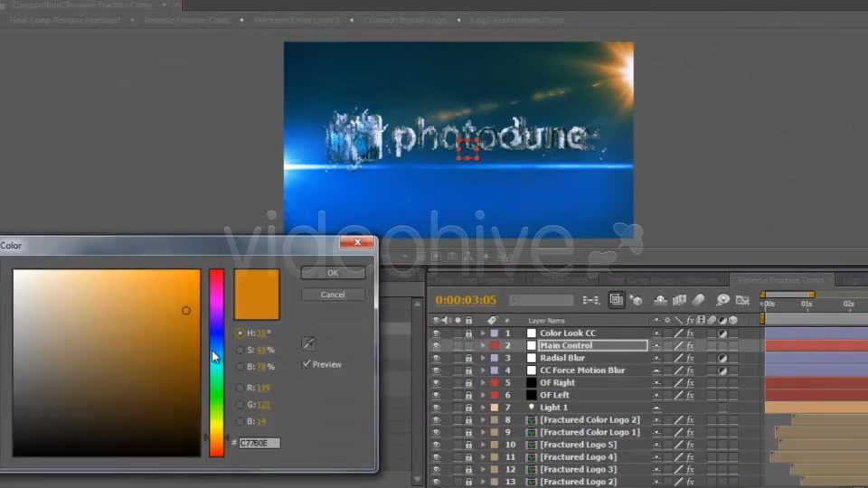
Task: Click the red label swatch of OF Right
Action: pyautogui.click(x=495, y=383)
